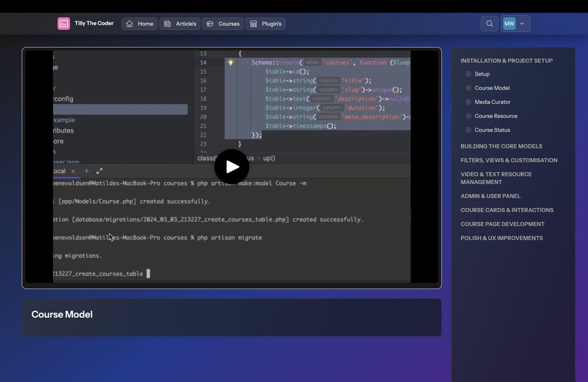Collapse the Installation & Project Setup section

pyautogui.click(x=506, y=61)
